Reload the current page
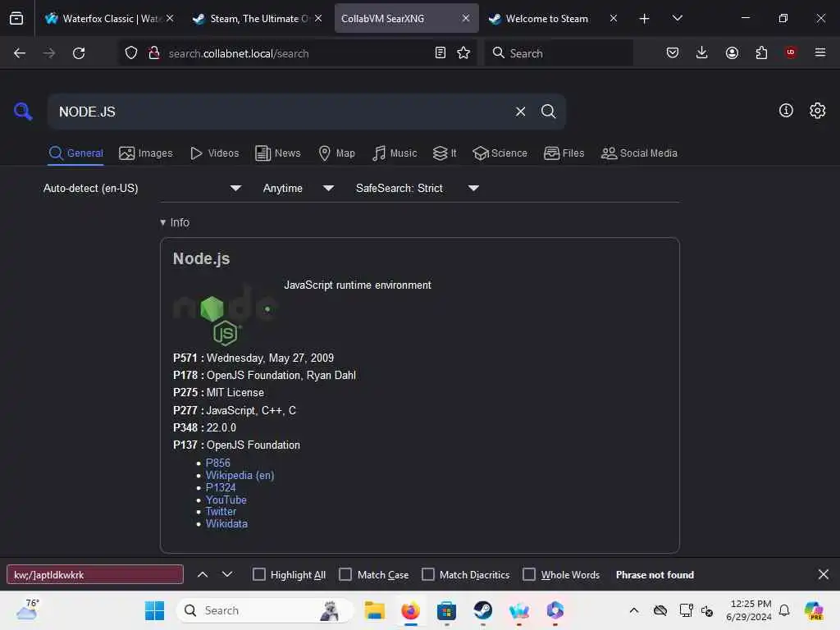The image size is (840, 630). click(79, 53)
